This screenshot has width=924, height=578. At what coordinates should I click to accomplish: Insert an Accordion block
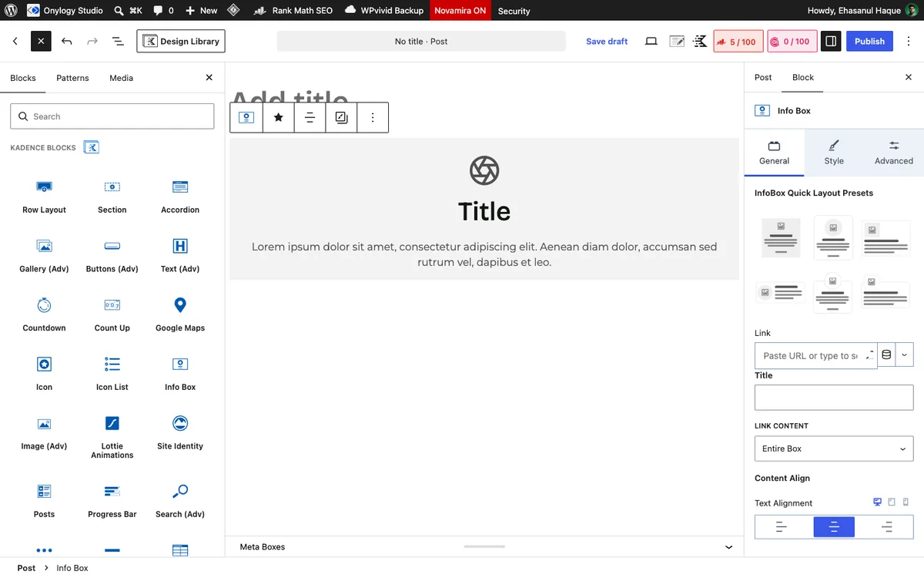coord(180,197)
